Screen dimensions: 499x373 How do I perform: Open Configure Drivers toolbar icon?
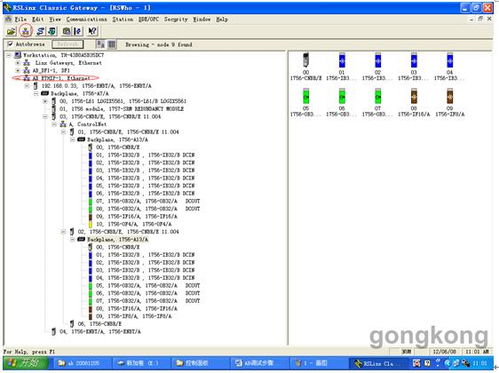[x=40, y=31]
